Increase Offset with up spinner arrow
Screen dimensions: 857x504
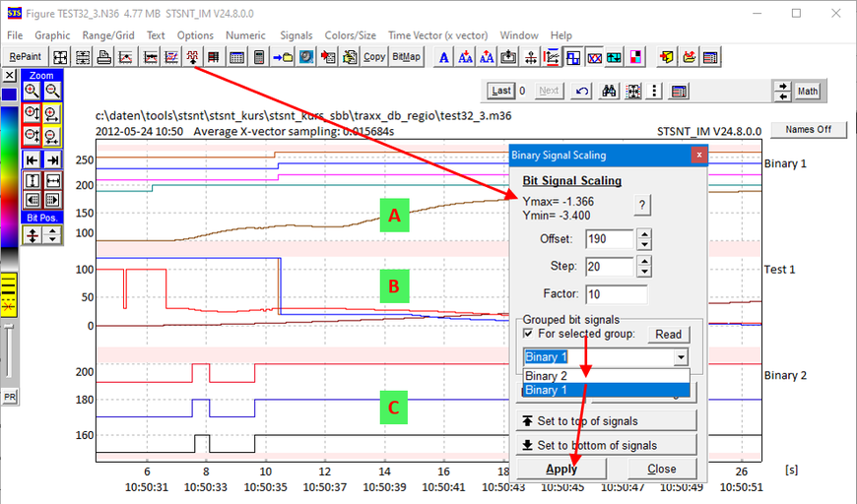[x=645, y=233]
